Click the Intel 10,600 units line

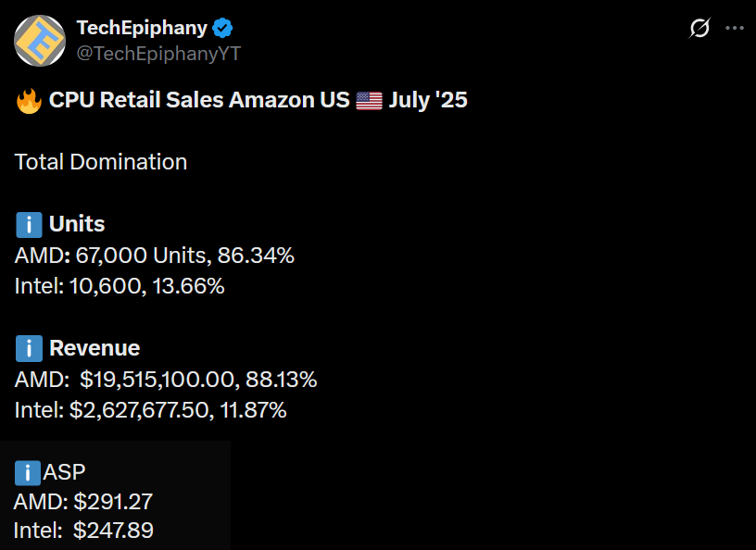tap(120, 286)
